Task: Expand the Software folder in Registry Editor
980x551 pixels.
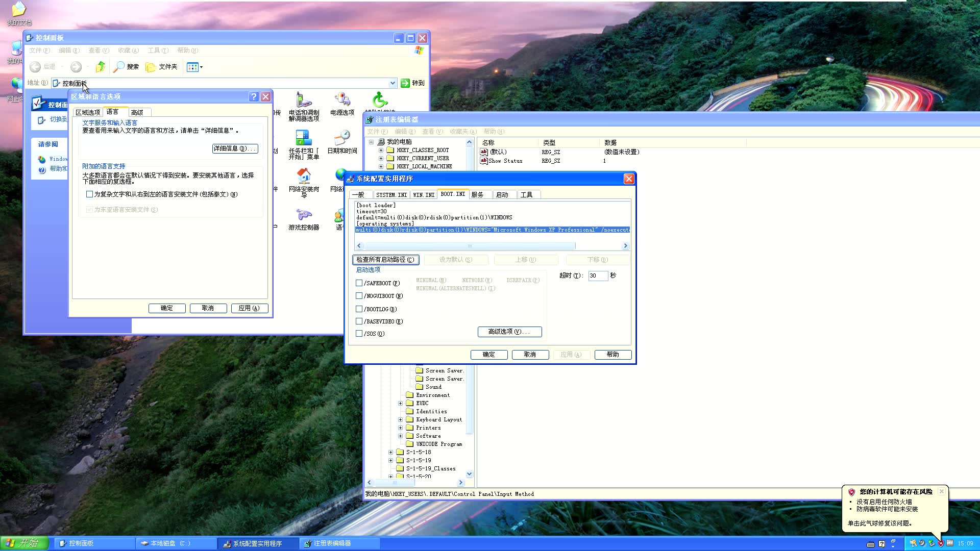Action: coord(400,436)
